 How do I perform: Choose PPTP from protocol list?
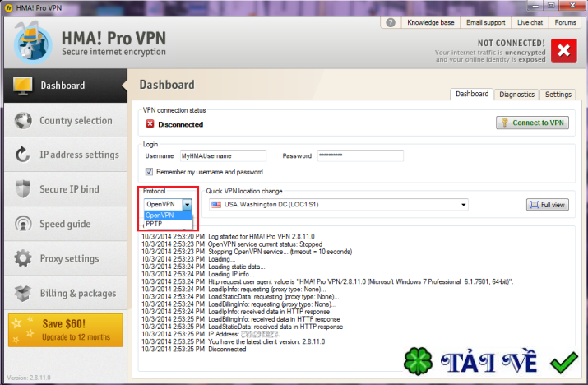[168, 224]
